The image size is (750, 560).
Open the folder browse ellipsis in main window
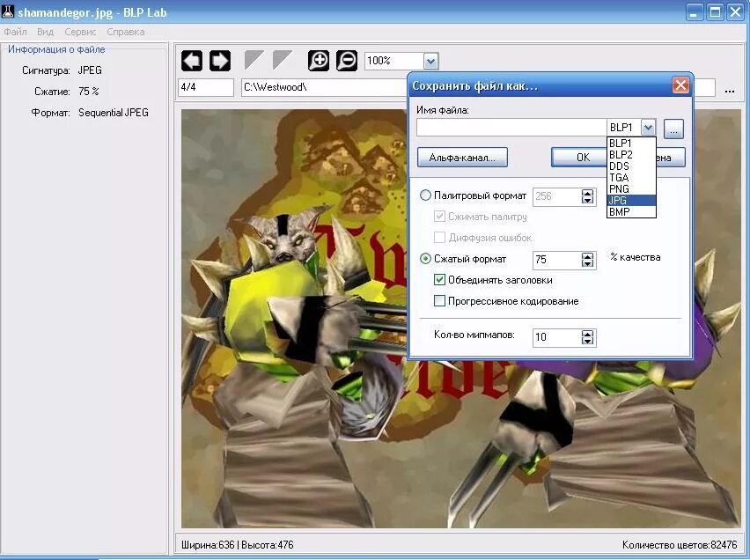coord(730,90)
